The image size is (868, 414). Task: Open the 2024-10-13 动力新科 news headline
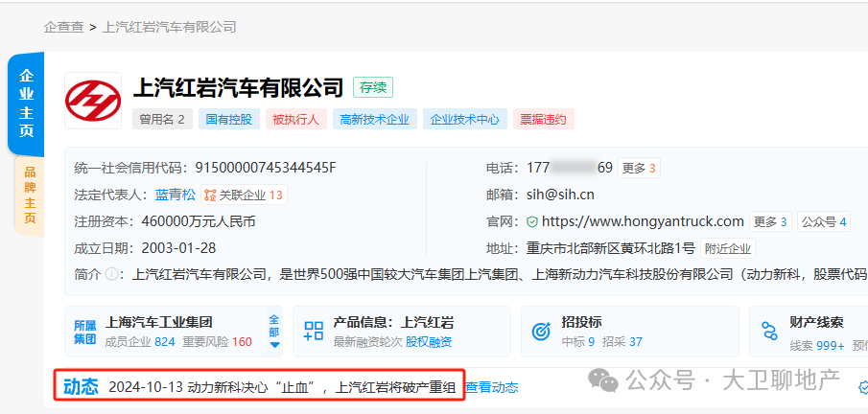point(282,387)
